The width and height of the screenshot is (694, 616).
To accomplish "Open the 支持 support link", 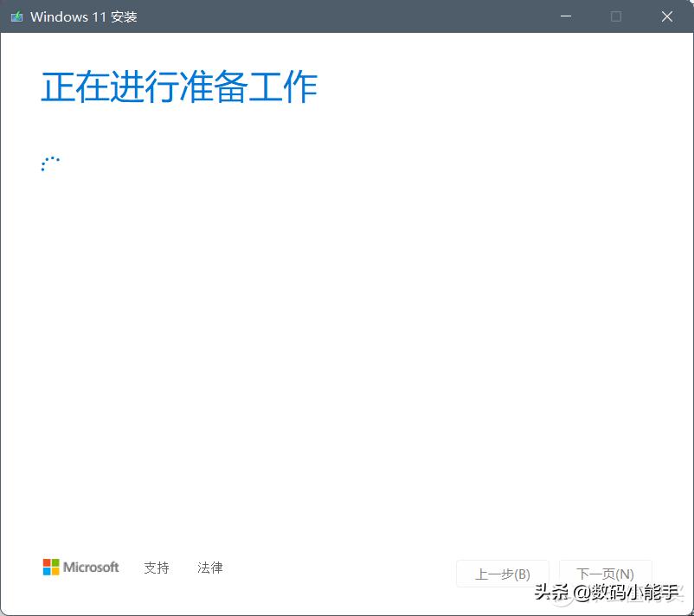I will (156, 568).
